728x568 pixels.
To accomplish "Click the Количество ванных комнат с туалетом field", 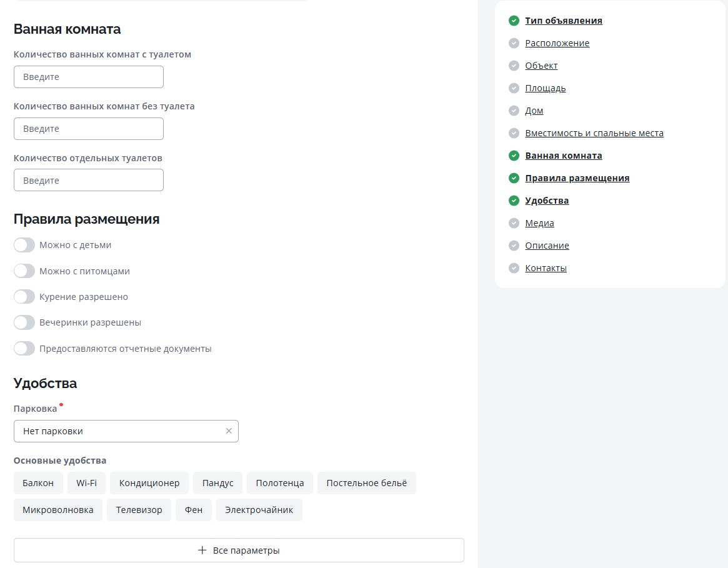I will [x=89, y=77].
